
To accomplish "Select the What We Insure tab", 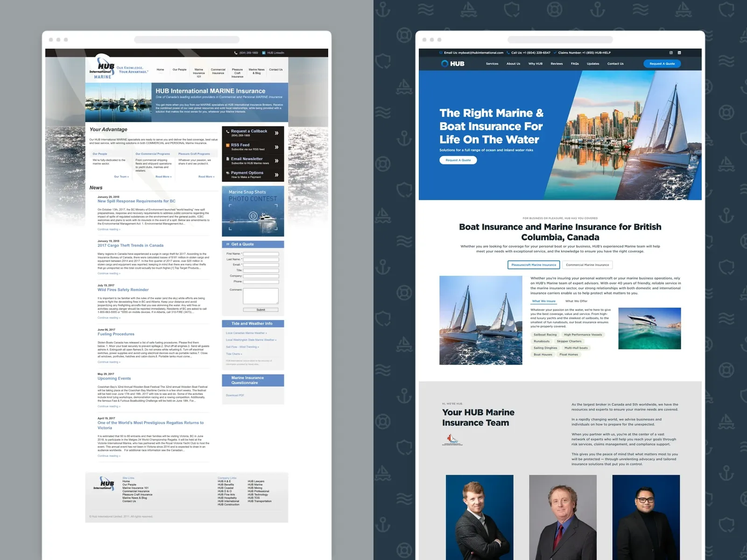I will click(544, 301).
